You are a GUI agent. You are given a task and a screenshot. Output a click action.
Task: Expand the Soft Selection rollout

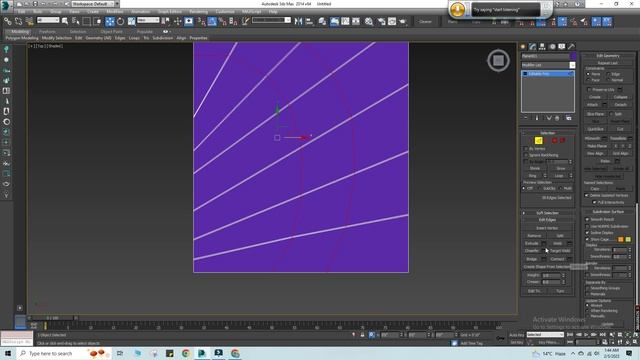(x=547, y=213)
